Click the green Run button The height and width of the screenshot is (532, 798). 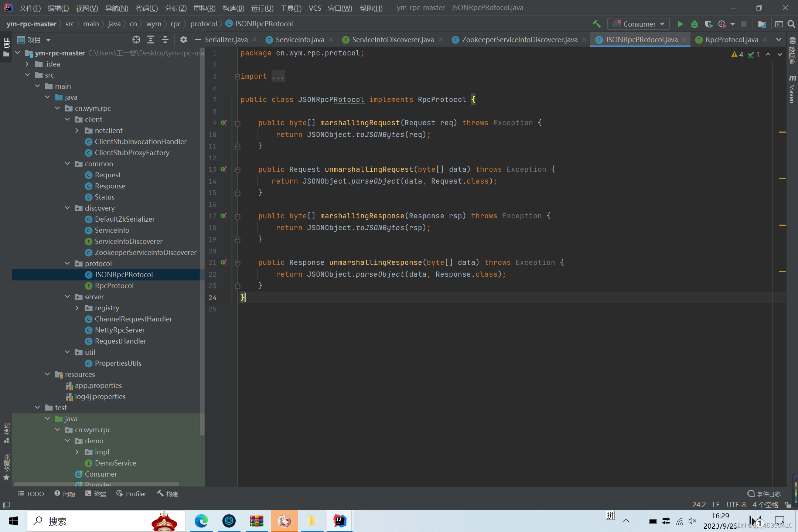click(680, 24)
